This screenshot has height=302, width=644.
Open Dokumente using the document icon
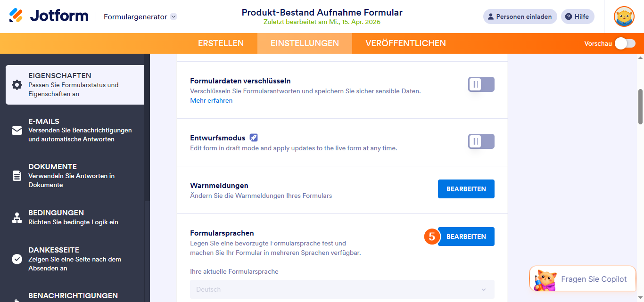click(17, 176)
